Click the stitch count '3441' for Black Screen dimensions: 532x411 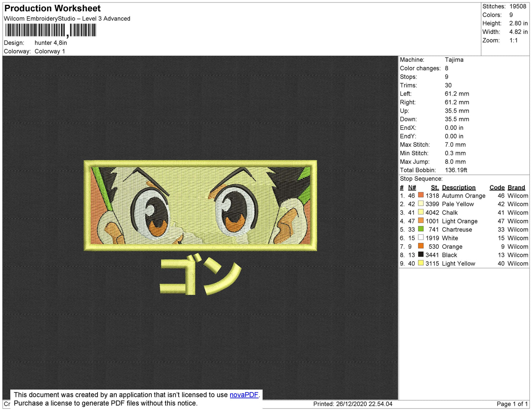432,255
